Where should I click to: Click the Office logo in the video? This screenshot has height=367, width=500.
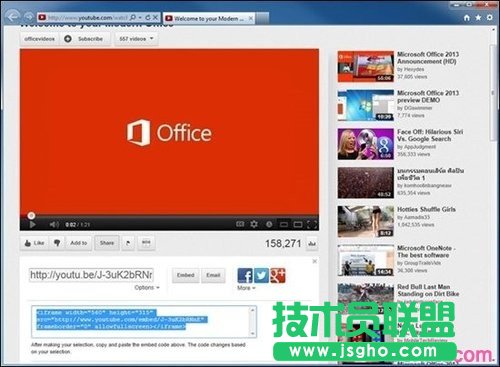coord(169,133)
